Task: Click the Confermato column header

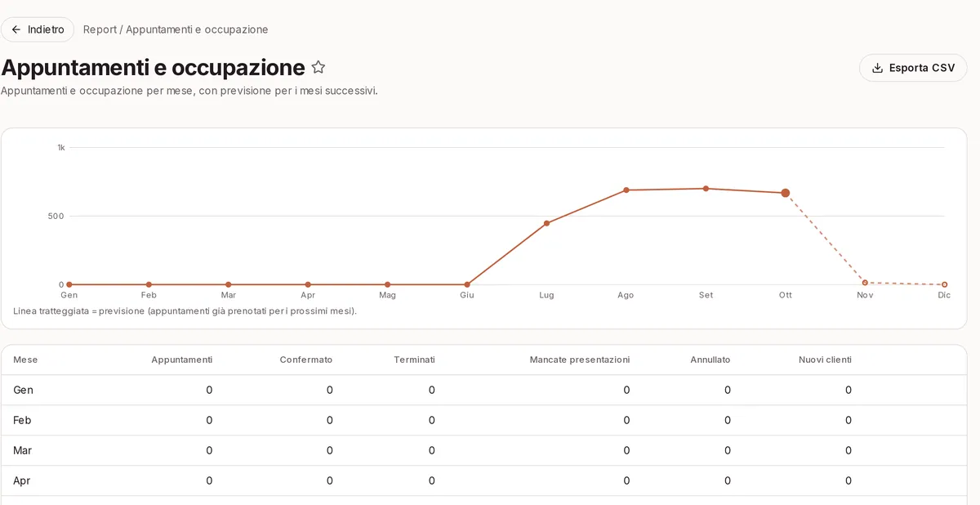Action: pos(305,360)
